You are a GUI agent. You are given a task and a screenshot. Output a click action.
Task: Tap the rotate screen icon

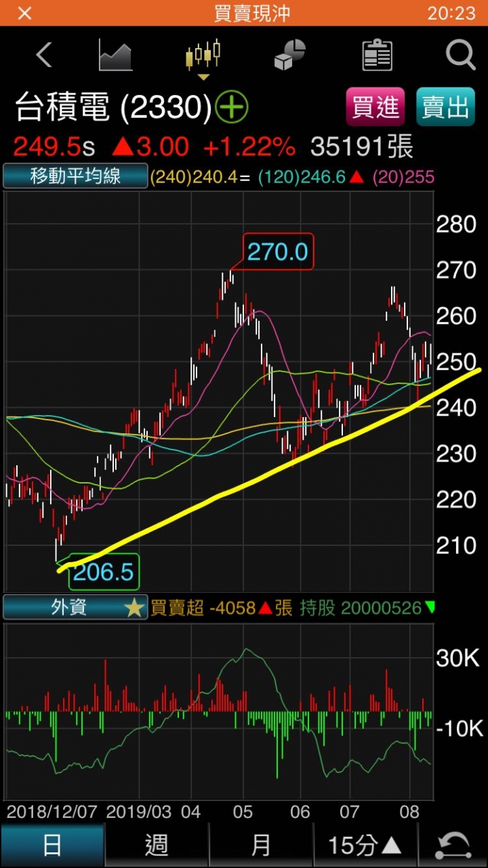[453, 846]
